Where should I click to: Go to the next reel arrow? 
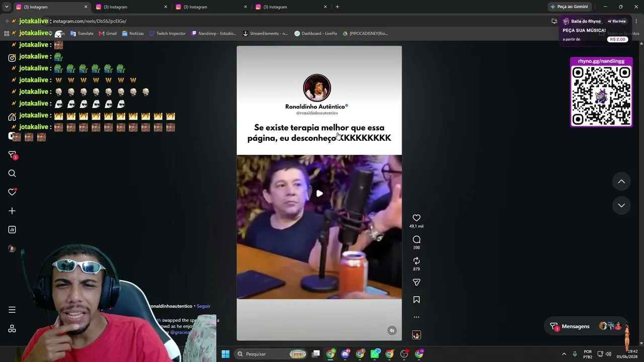point(621,205)
